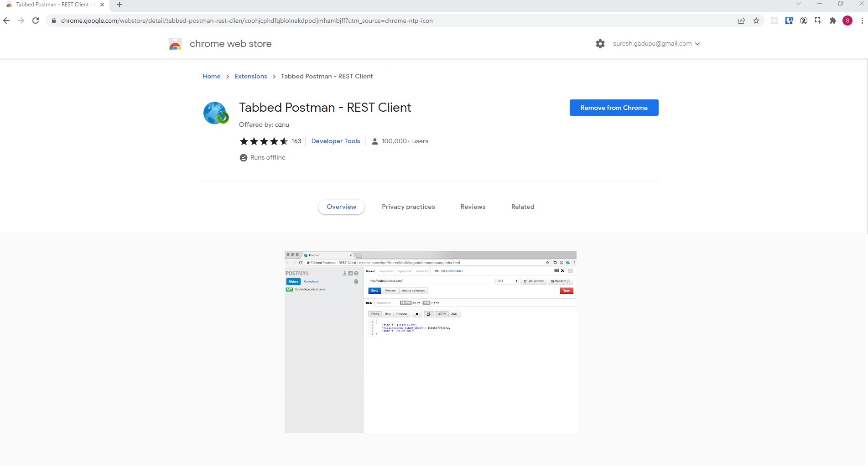Viewport: 868px width, 467px height.
Task: Switch to the Reviews tab
Action: point(473,207)
